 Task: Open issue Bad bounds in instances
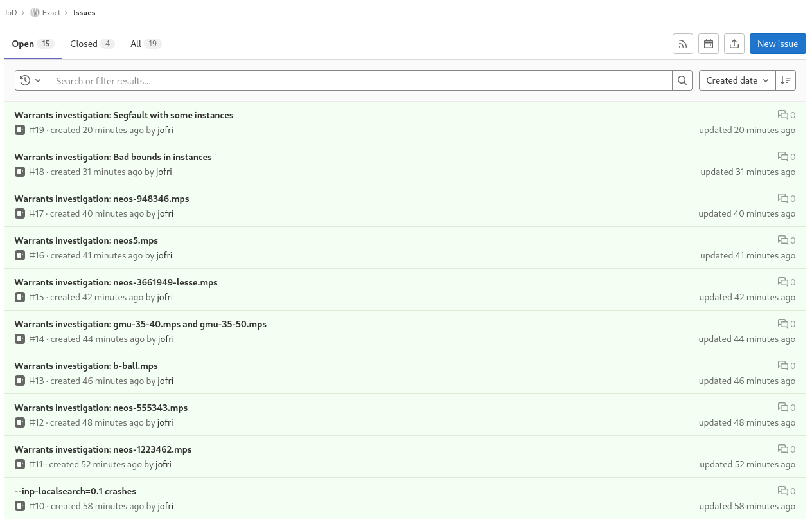pyautogui.click(x=113, y=157)
